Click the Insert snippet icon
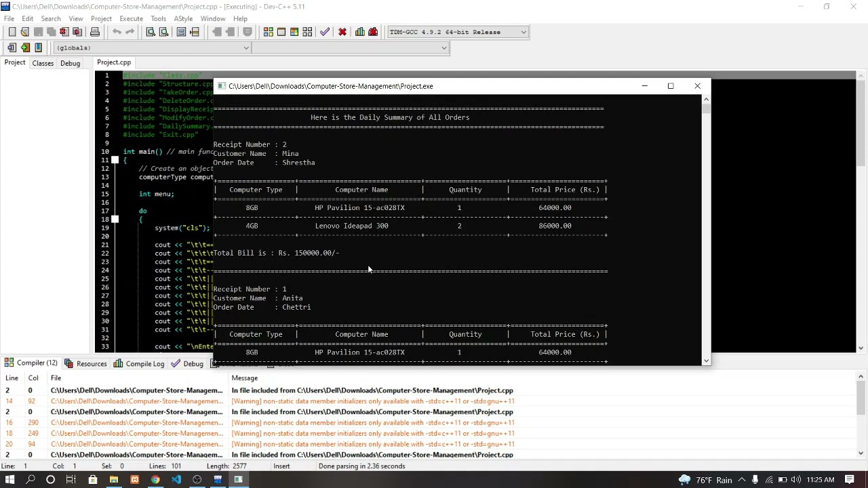This screenshot has width=868, height=488. click(12, 47)
